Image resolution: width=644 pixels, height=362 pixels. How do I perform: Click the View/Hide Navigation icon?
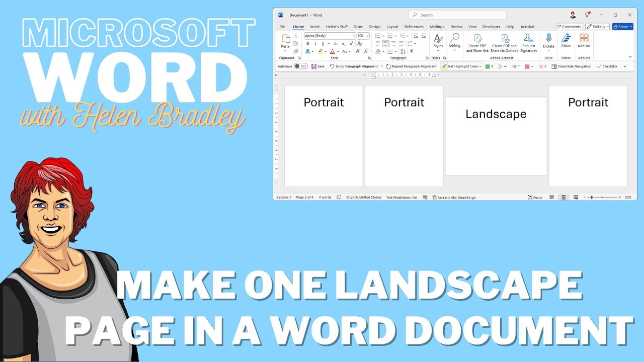coord(554,66)
